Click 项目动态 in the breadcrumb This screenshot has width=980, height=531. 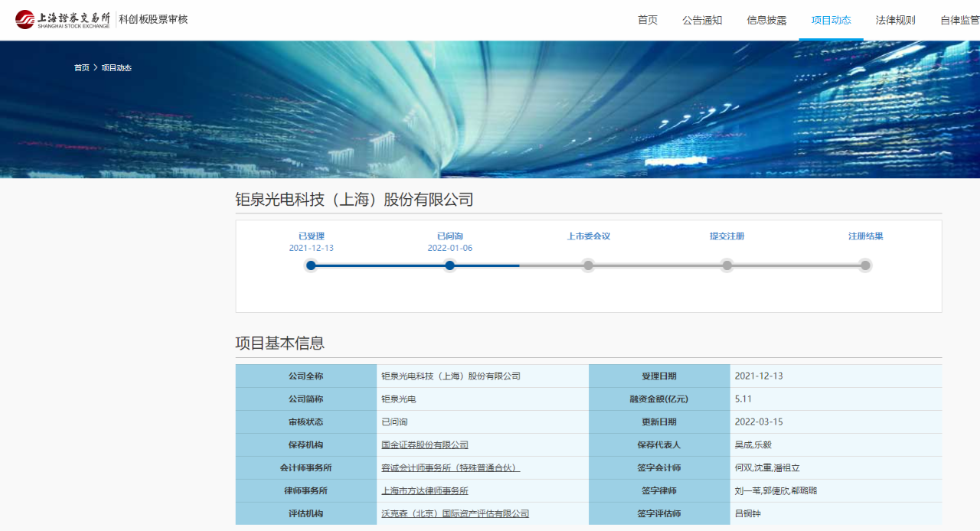116,68
